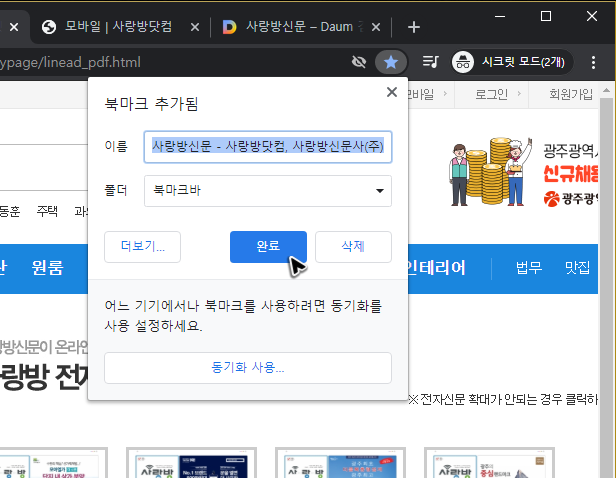Click the 완료 button
The image size is (616, 478).
[268, 247]
